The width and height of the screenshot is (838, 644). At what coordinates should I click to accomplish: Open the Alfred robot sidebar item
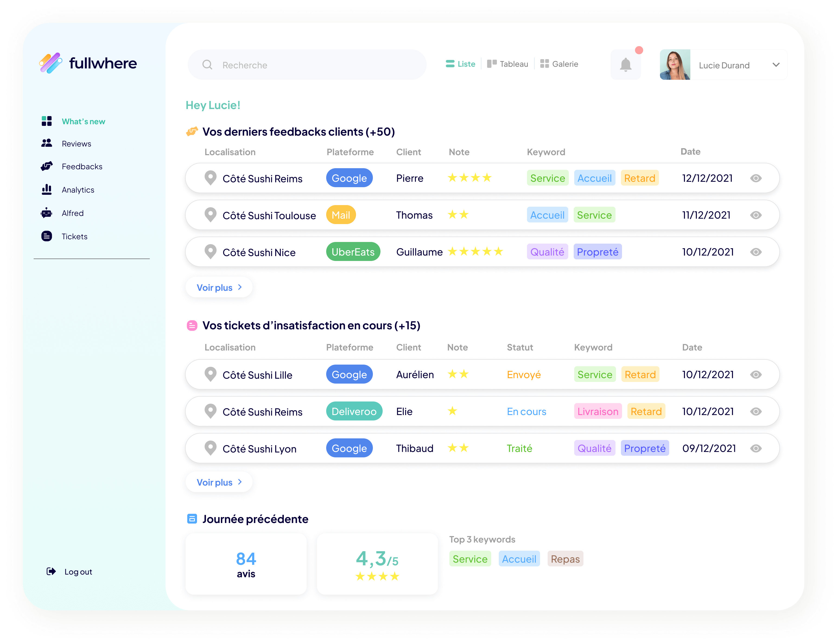point(47,213)
